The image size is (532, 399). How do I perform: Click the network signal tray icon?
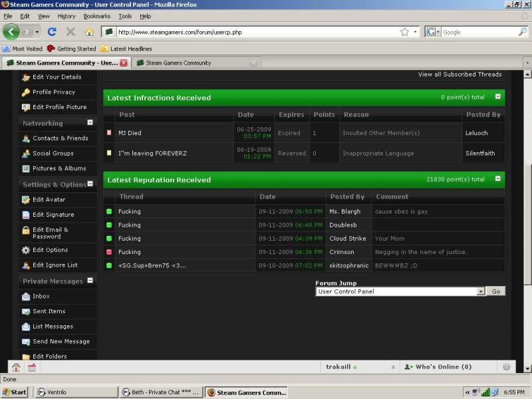pos(485,392)
